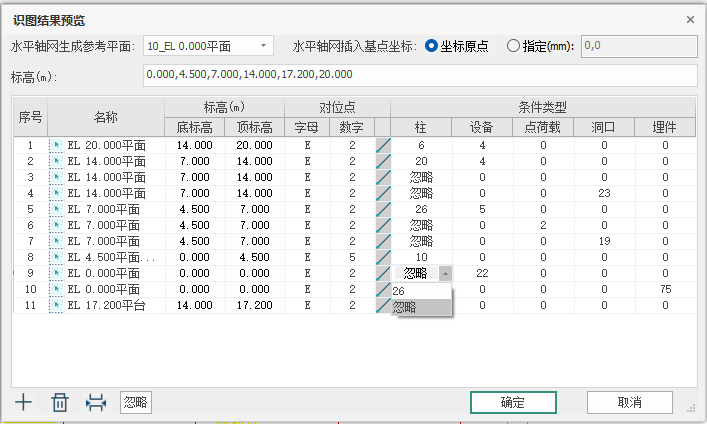Click the delete trash can icon
This screenshot has width=707, height=424.
(x=60, y=402)
